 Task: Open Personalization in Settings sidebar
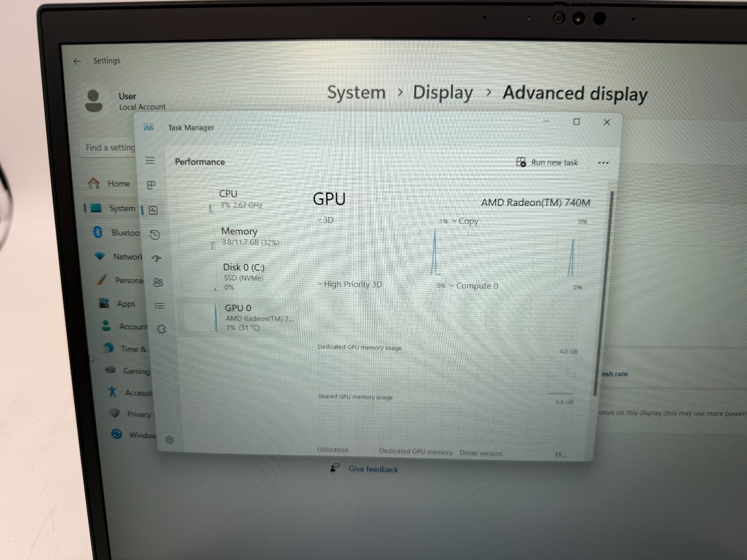(120, 280)
